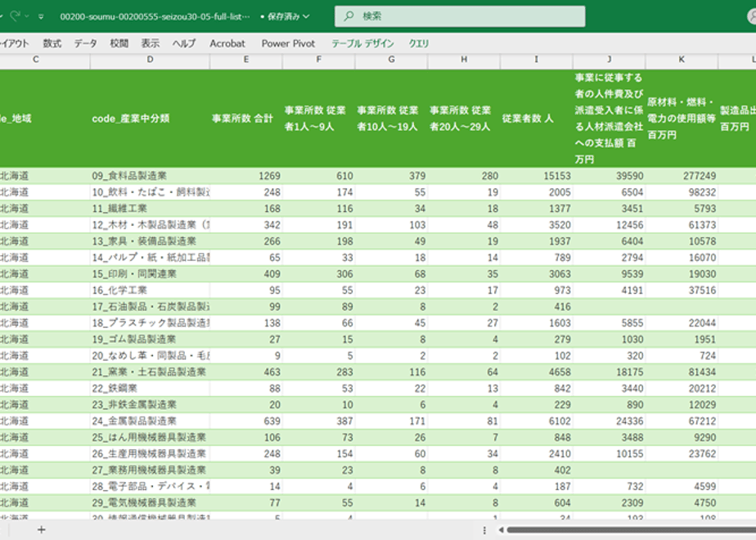Open the クエリ ribbon tab
This screenshot has width=756, height=540.
click(419, 43)
